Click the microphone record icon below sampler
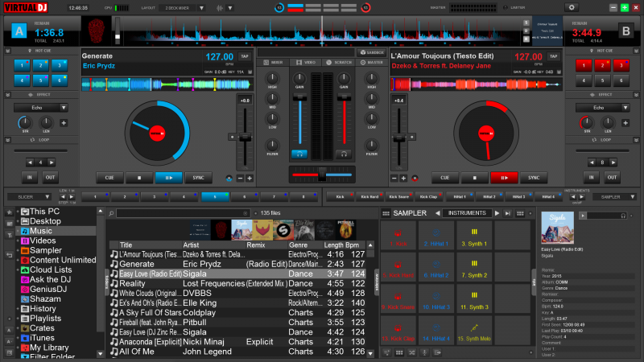Viewport: 644px width, 362px height. click(425, 352)
